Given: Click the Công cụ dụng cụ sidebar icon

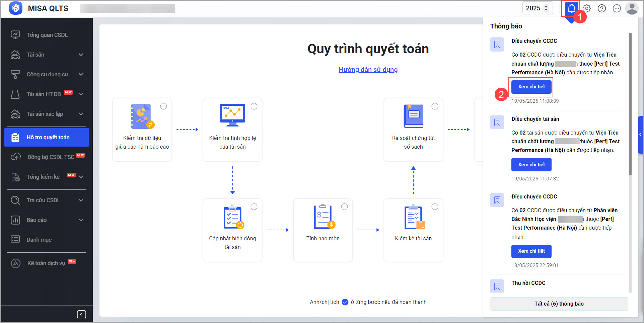Looking at the screenshot, I should 15,74.
